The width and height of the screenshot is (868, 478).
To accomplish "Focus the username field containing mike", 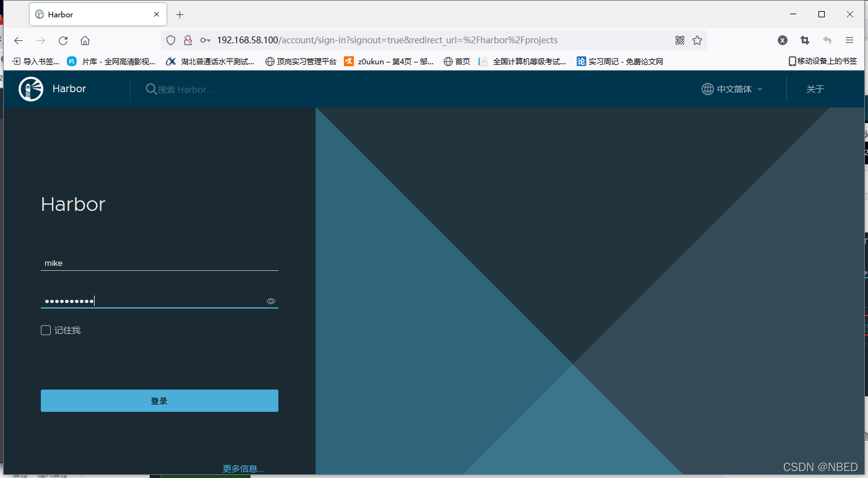I will [160, 263].
